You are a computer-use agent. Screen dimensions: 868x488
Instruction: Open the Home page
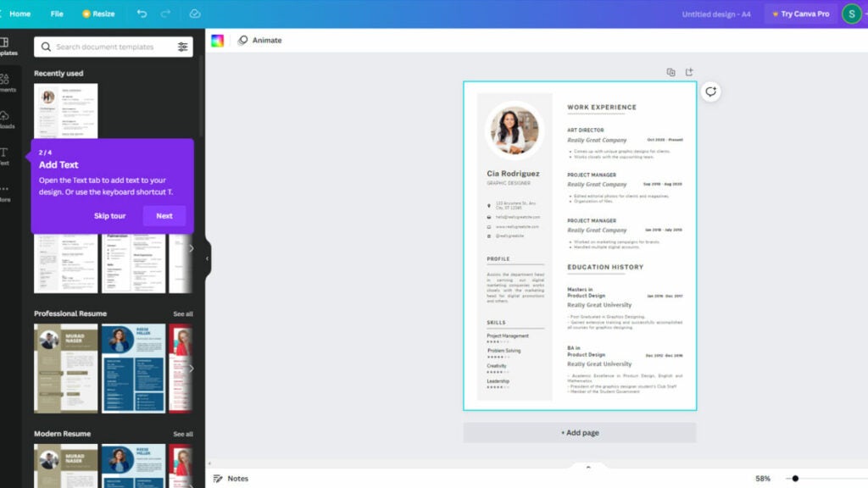[20, 14]
